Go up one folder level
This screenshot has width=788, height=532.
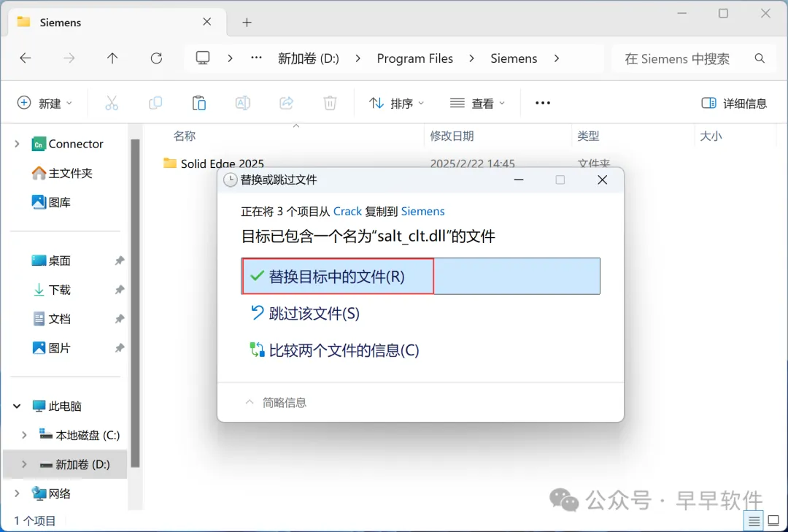point(112,58)
